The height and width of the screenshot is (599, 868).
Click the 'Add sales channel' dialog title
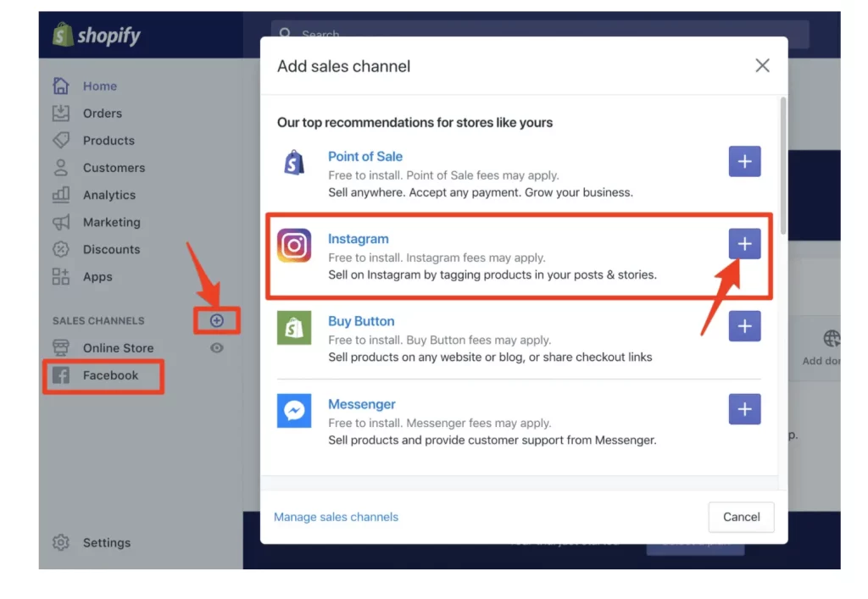click(x=344, y=66)
